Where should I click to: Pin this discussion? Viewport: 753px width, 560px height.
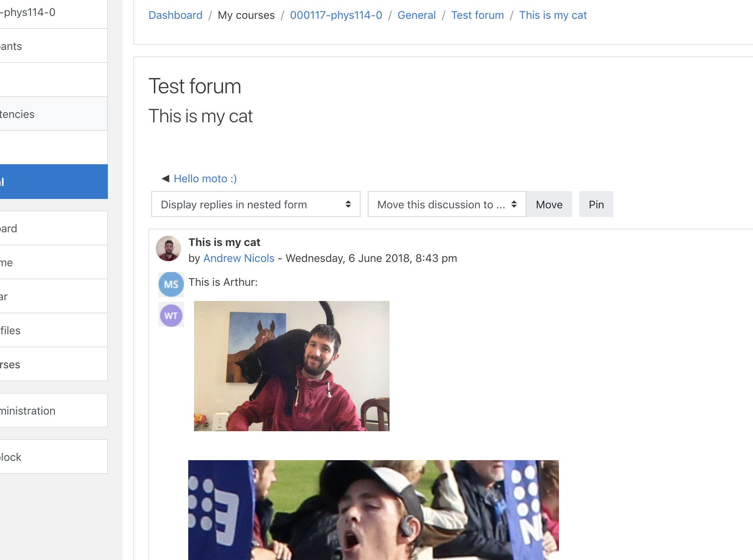coord(596,204)
